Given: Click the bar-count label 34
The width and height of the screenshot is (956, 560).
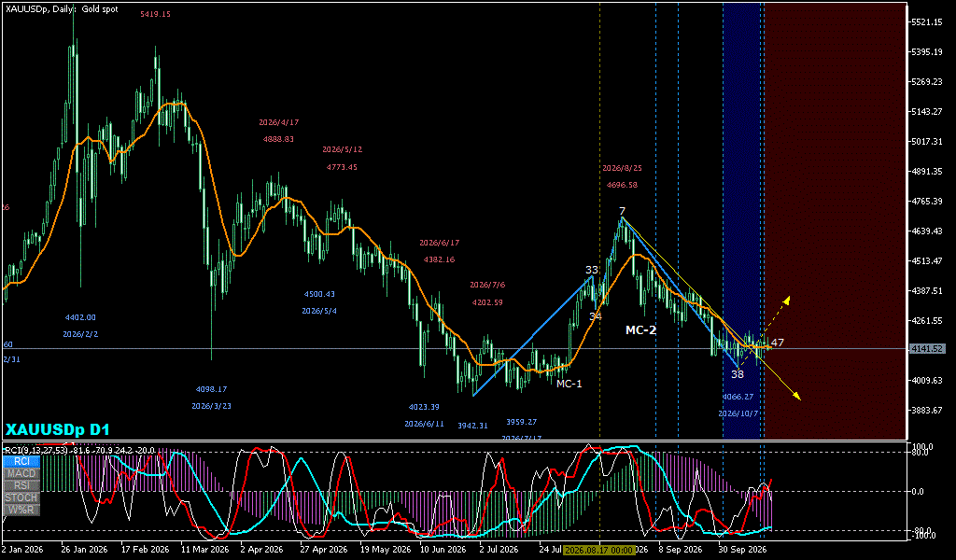Looking at the screenshot, I should [x=595, y=316].
